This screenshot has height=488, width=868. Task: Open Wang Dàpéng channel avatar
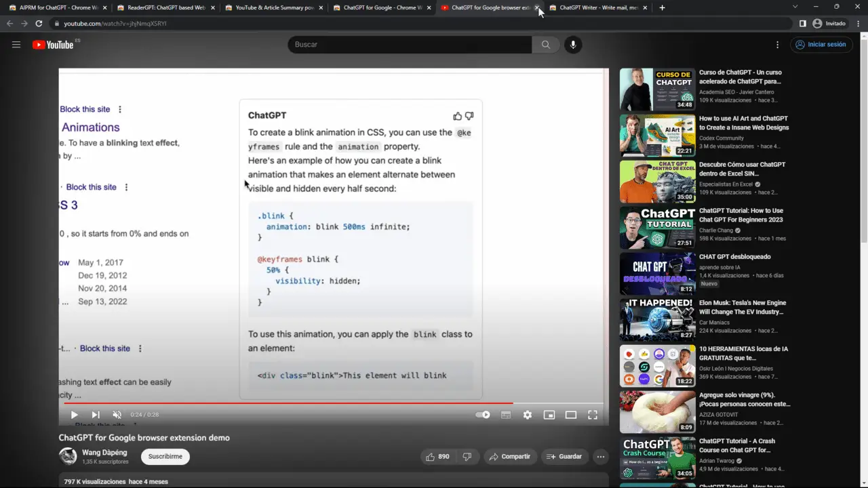coord(68,456)
